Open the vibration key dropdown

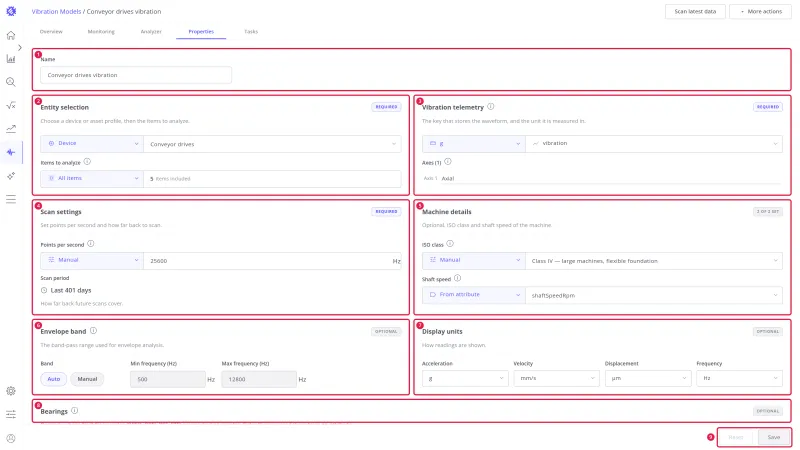[x=654, y=143]
